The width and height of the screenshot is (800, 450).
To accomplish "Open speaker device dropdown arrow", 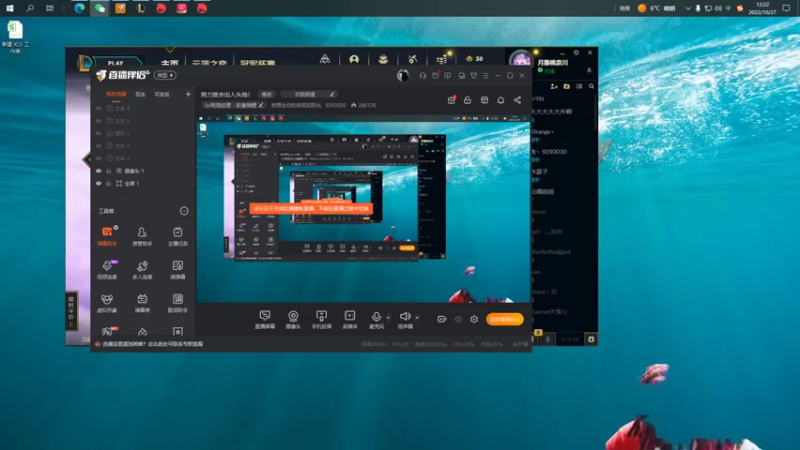I will (x=417, y=317).
